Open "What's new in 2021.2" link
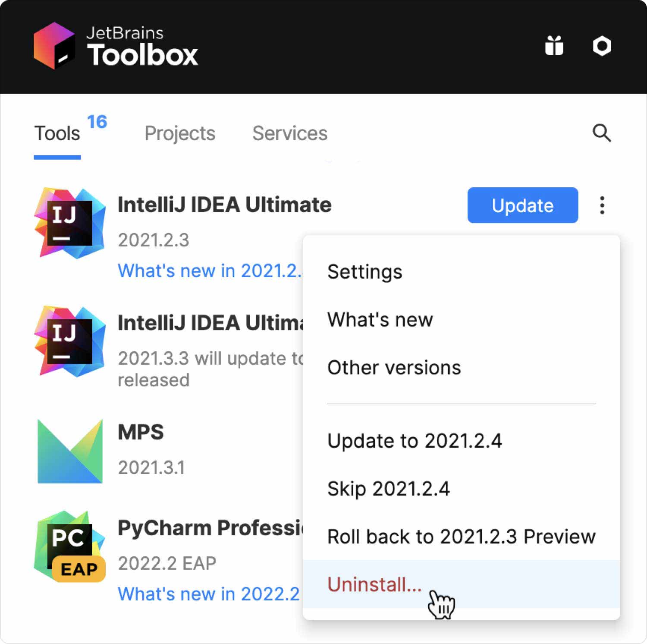Screen dimensions: 647x644 [x=210, y=271]
